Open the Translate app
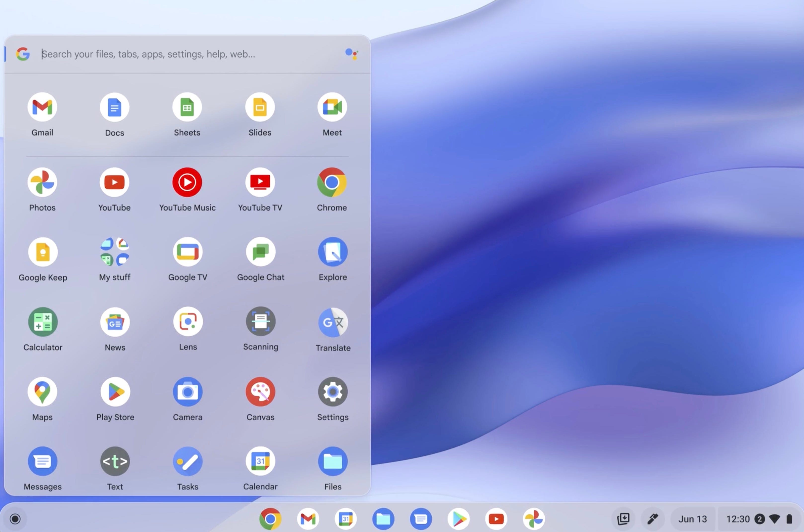The image size is (804, 532). point(333,322)
